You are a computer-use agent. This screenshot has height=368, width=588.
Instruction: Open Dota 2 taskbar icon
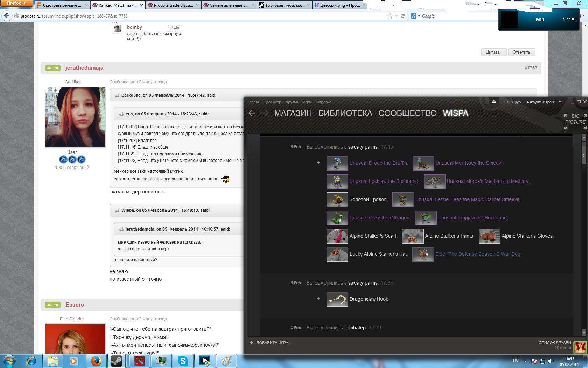[139, 361]
